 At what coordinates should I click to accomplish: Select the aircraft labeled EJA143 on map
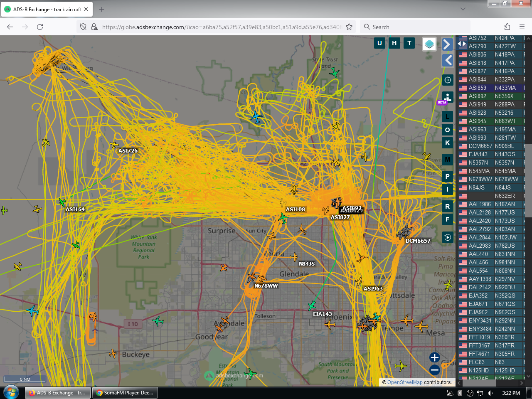tap(312, 306)
